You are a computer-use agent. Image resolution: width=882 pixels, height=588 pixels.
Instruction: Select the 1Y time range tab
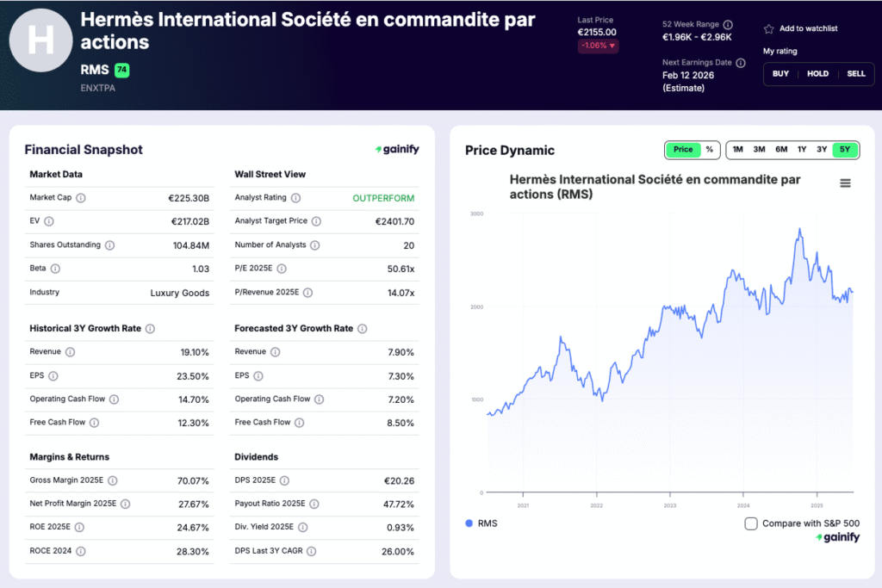click(801, 149)
